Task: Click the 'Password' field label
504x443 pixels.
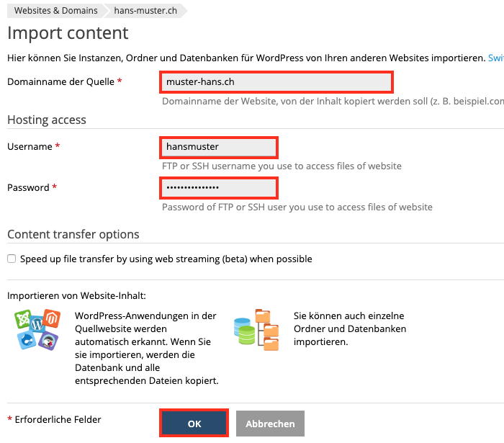Action: 28,188
